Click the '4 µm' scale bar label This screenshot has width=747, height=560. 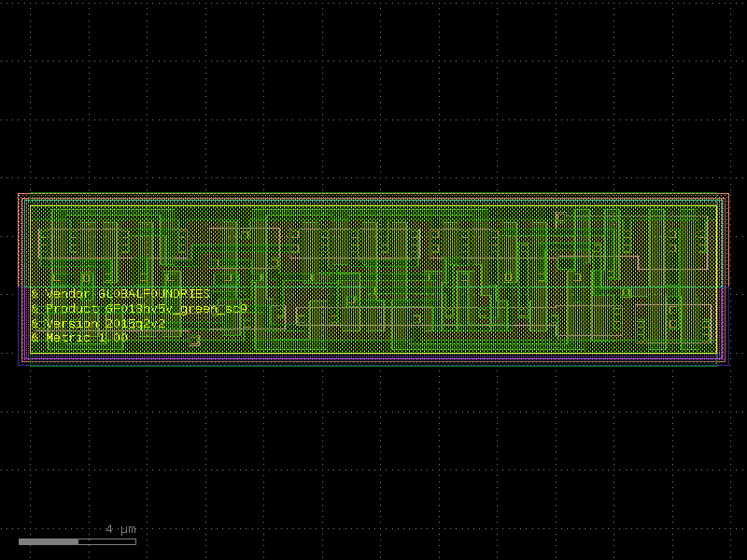click(x=121, y=529)
